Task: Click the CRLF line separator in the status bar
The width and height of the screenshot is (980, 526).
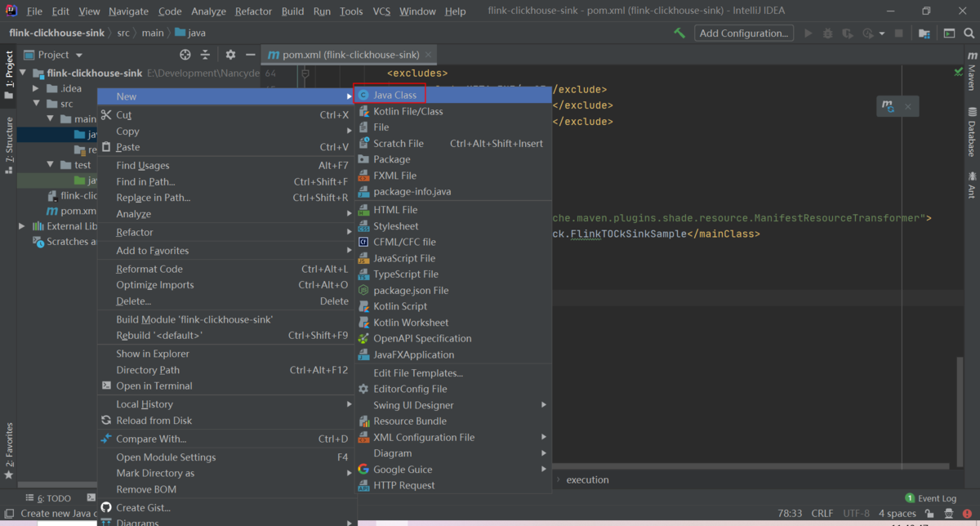Action: point(822,514)
